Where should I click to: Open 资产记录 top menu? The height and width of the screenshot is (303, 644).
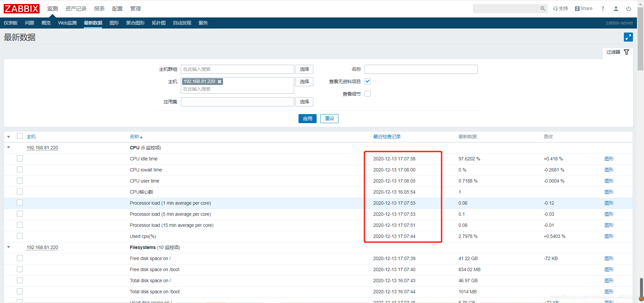pyautogui.click(x=76, y=9)
